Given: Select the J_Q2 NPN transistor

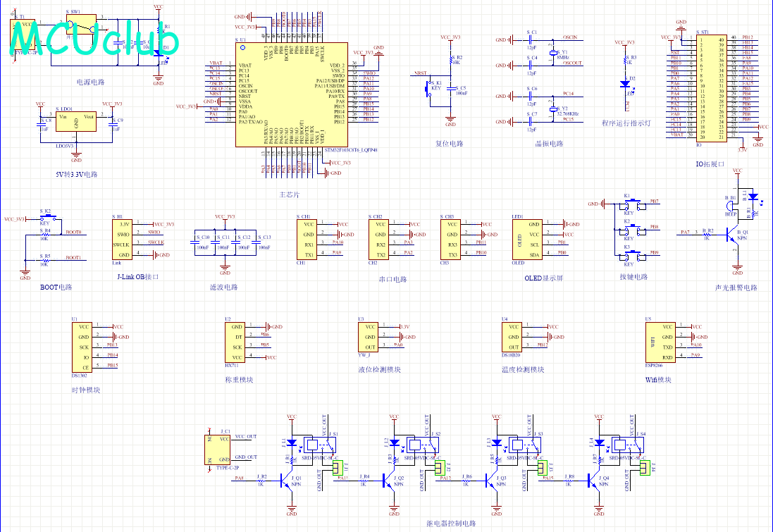Looking at the screenshot, I should (x=390, y=481).
